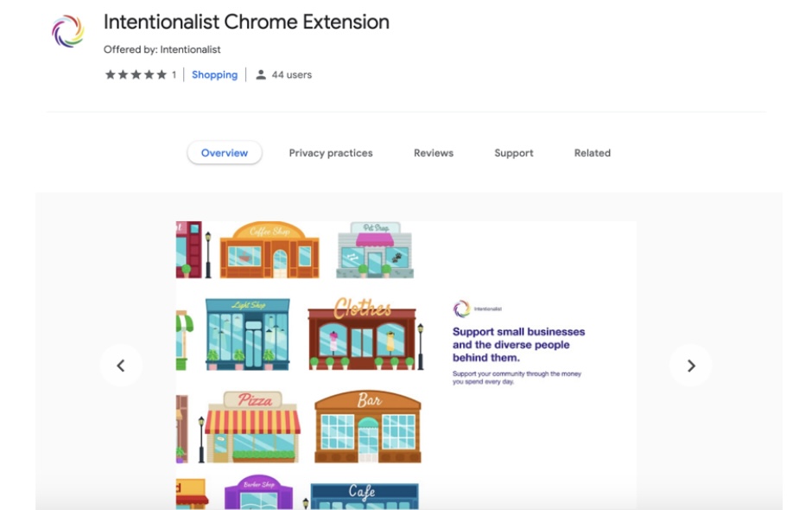The image size is (812, 510).
Task: Click the Pet Shop storefront illustration
Action: pos(375,250)
